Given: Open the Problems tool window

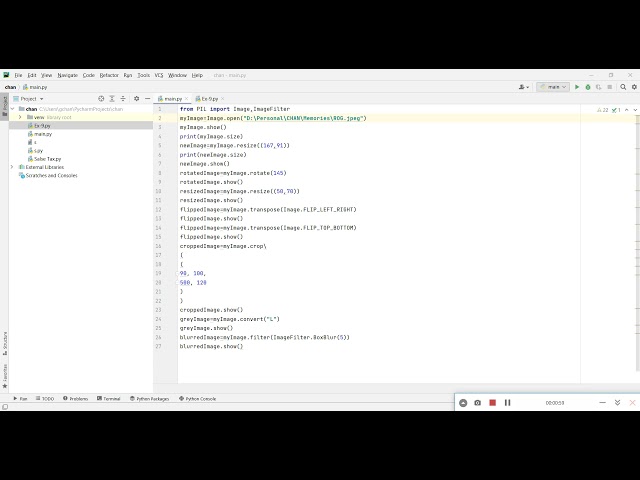Looking at the screenshot, I should [76, 398].
